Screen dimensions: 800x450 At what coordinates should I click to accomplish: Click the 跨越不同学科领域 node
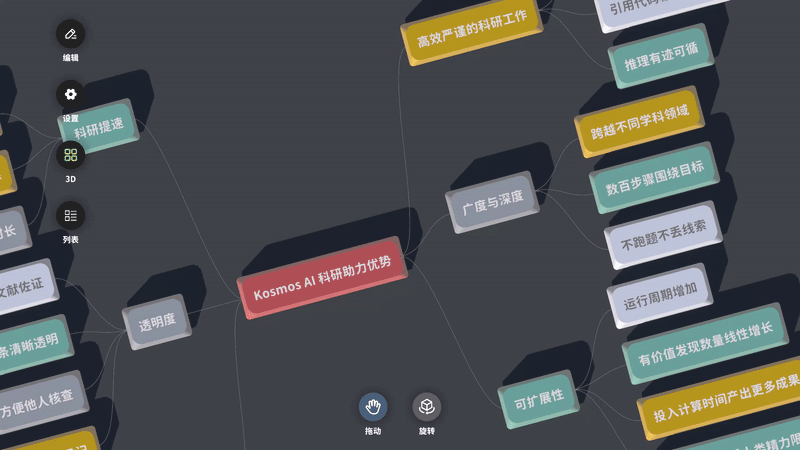[x=639, y=121]
